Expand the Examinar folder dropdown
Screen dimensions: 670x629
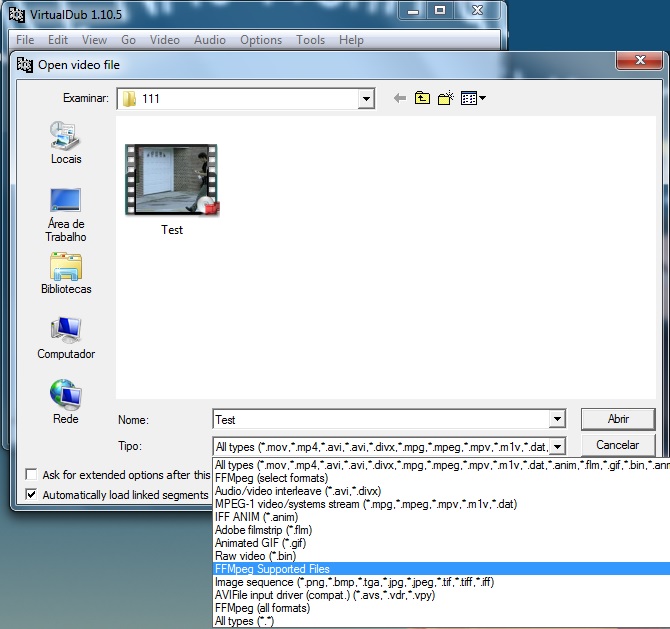pos(366,99)
